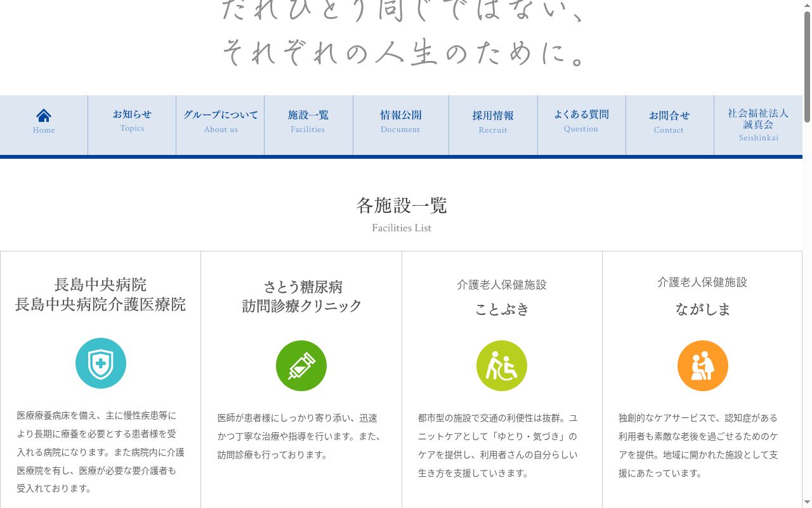Click 介護老人保健施設 label above ながしま
812x508 pixels.
click(x=702, y=282)
